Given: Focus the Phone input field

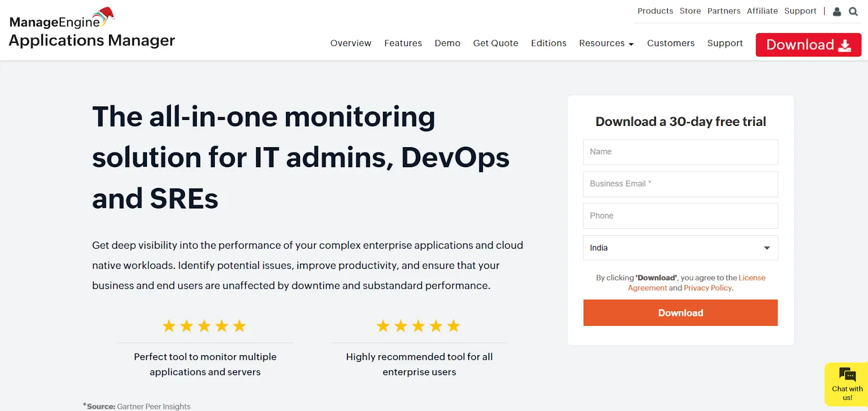Looking at the screenshot, I should click(680, 216).
